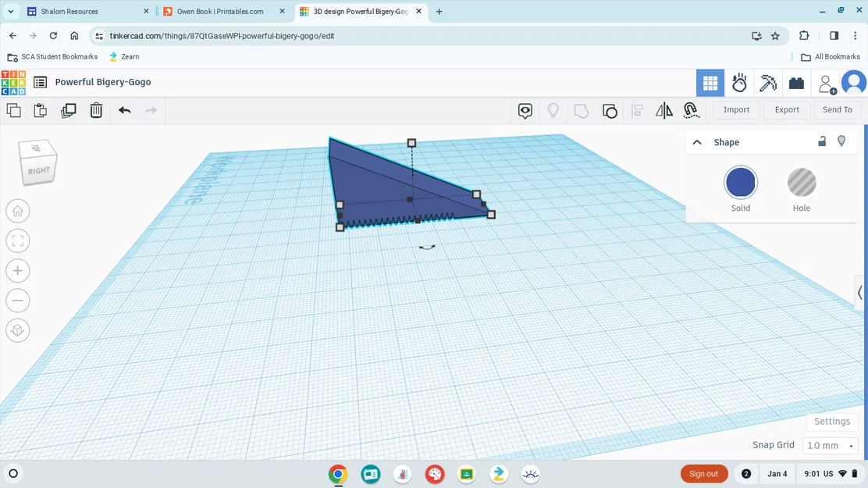Expand the shapes side panel arrow
The width and height of the screenshot is (868, 488).
click(859, 293)
